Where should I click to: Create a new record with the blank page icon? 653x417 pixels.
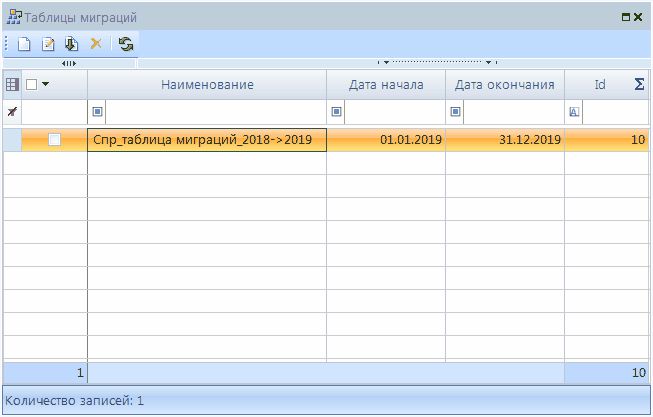click(x=25, y=44)
